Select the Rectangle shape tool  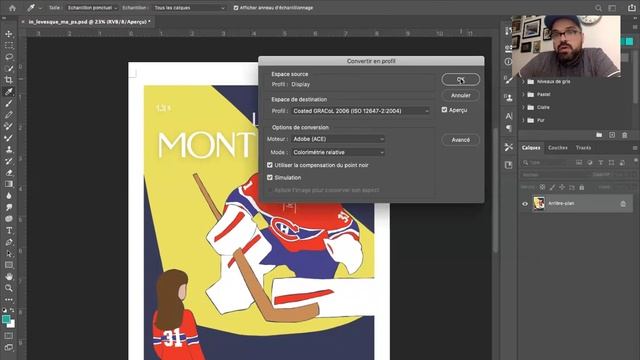[9, 265]
